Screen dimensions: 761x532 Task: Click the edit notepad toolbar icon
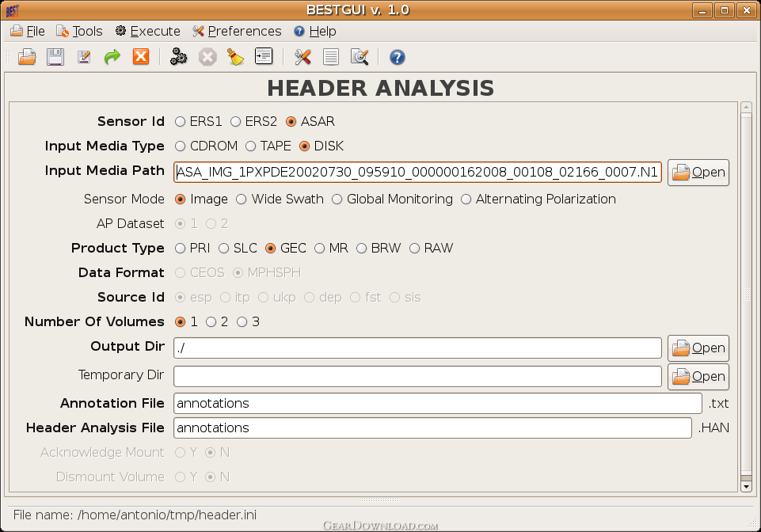tap(84, 57)
